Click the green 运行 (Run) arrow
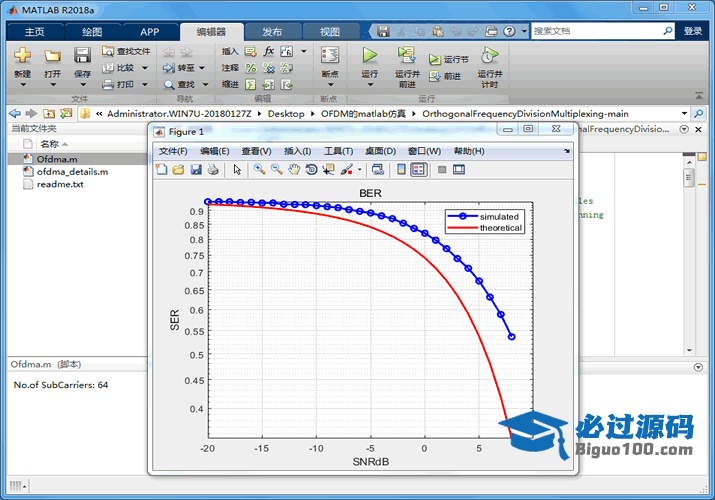The image size is (715, 500). click(x=369, y=56)
